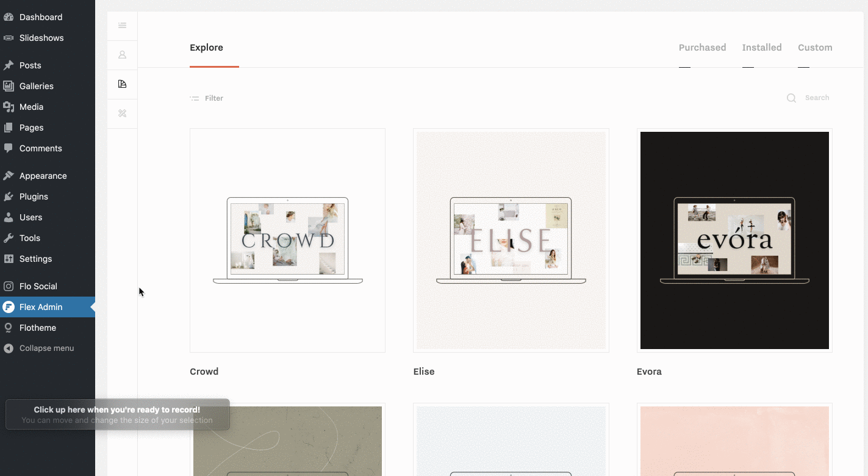Click the Evora template name

[649, 372]
